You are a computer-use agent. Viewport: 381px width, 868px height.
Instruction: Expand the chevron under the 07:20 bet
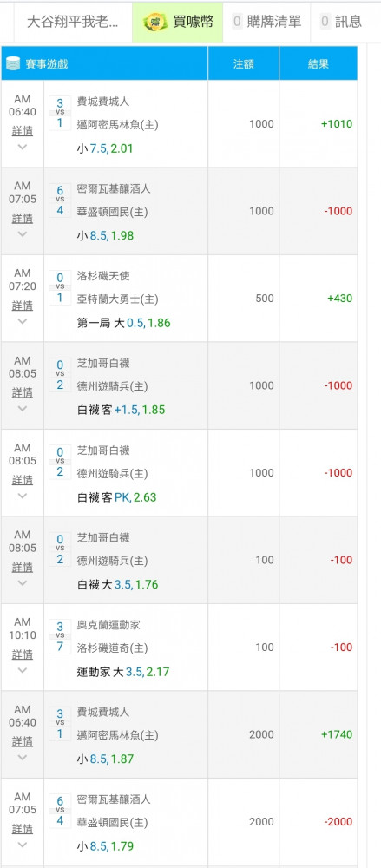(23, 322)
